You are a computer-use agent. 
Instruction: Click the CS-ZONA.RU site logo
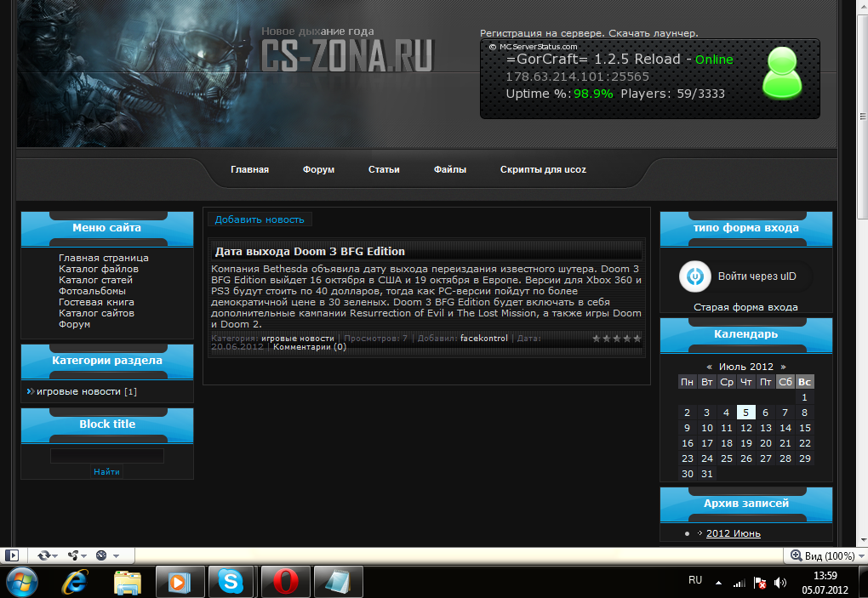(x=346, y=56)
